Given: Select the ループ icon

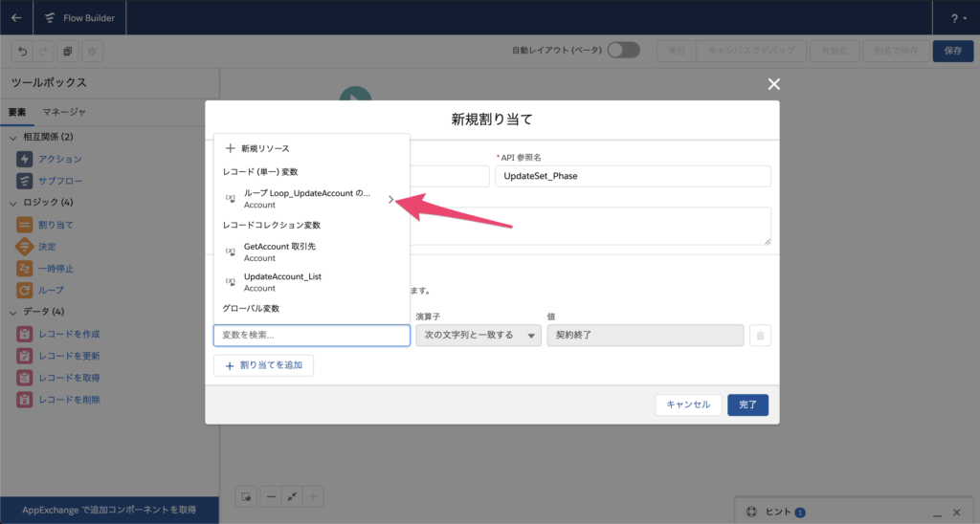Looking at the screenshot, I should point(24,291).
